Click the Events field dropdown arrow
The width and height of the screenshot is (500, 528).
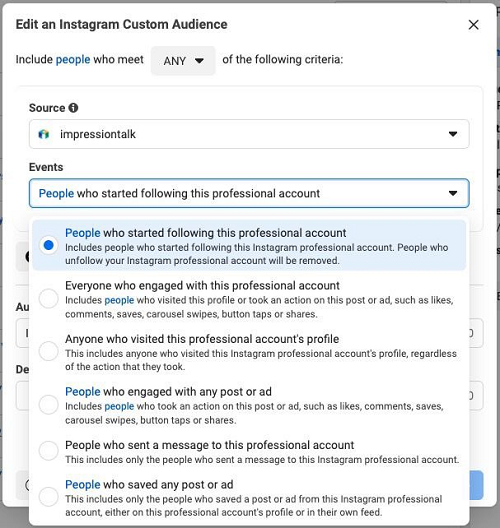[x=453, y=193]
